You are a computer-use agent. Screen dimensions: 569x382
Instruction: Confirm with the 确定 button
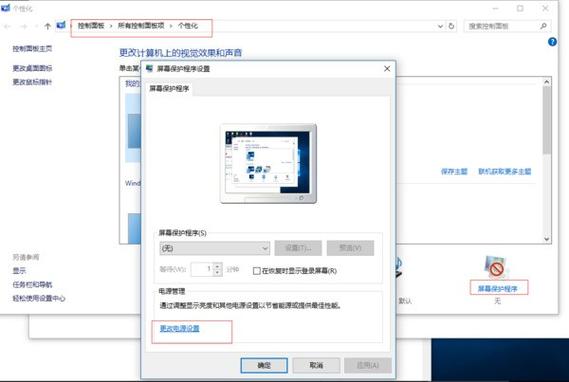pos(264,365)
